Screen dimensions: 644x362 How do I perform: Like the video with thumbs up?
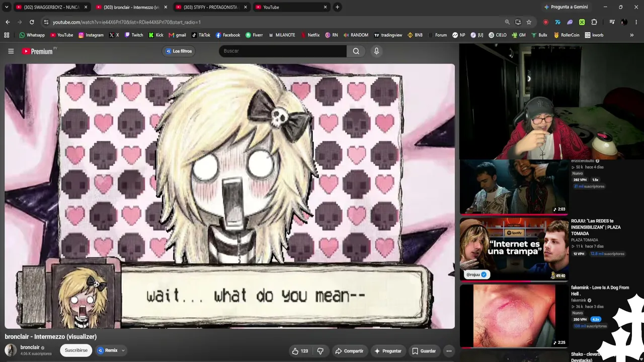[300, 351]
